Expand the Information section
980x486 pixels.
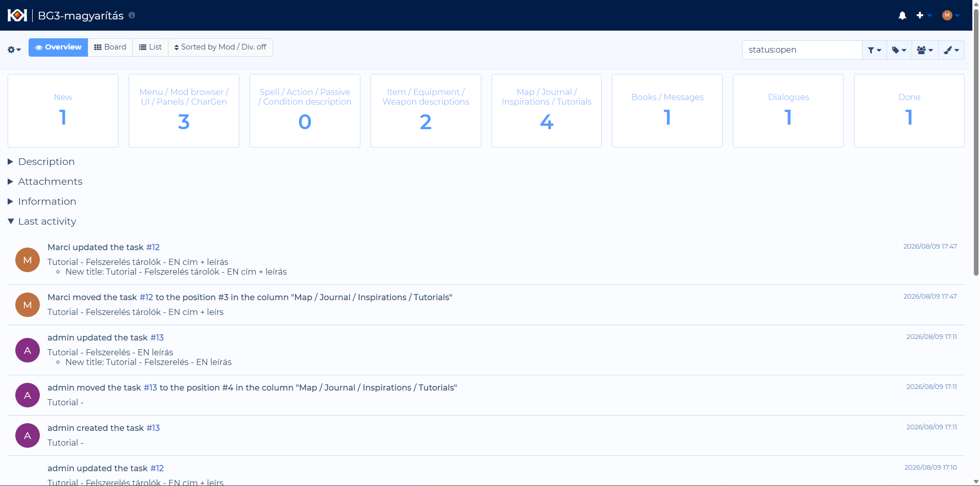(42, 201)
